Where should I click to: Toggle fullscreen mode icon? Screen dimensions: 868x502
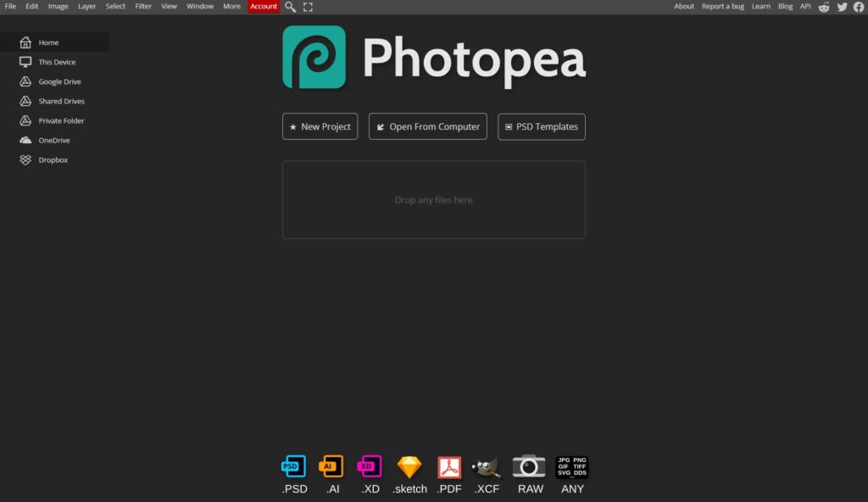click(308, 7)
